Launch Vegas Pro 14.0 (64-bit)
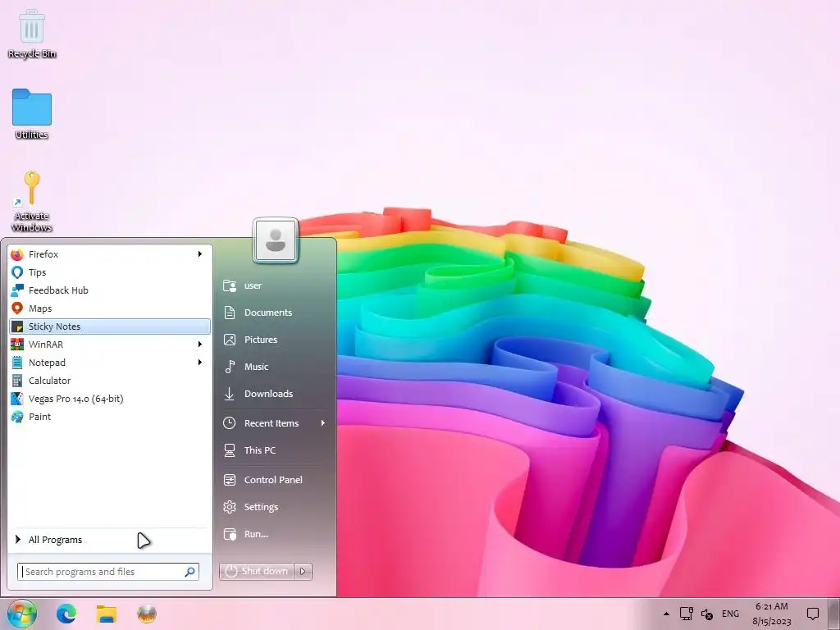The width and height of the screenshot is (840, 630). 110,399
